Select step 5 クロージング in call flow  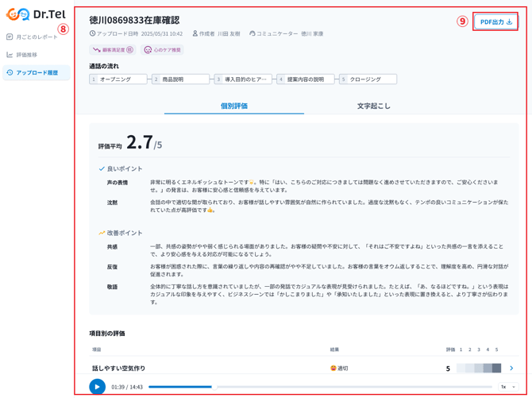(x=368, y=79)
